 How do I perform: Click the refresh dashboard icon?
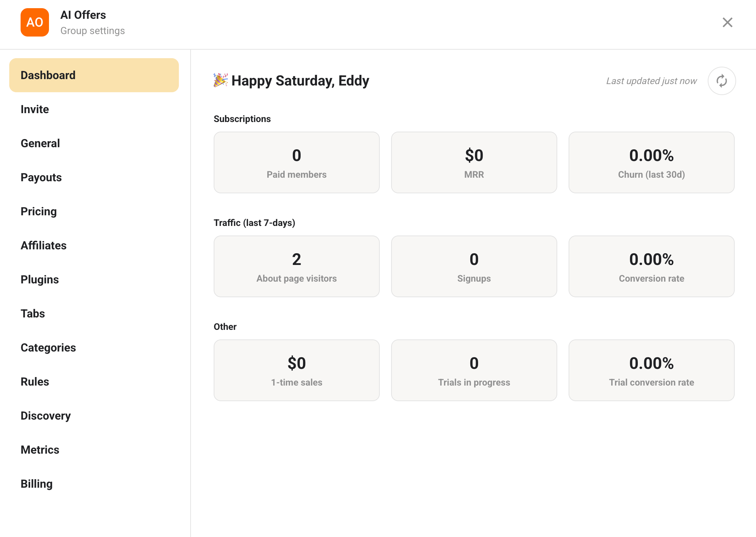[722, 81]
